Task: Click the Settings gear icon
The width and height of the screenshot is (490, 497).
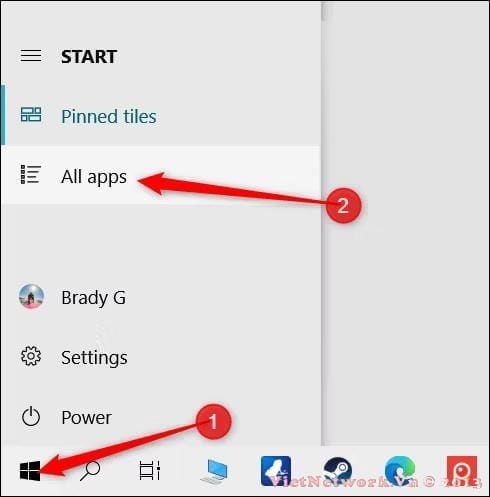Action: pos(31,356)
